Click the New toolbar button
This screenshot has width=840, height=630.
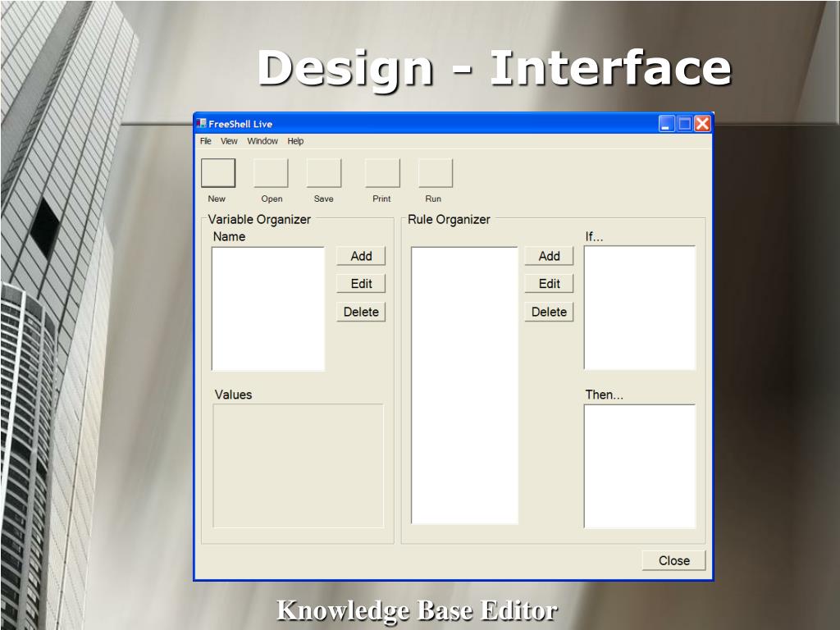(218, 173)
